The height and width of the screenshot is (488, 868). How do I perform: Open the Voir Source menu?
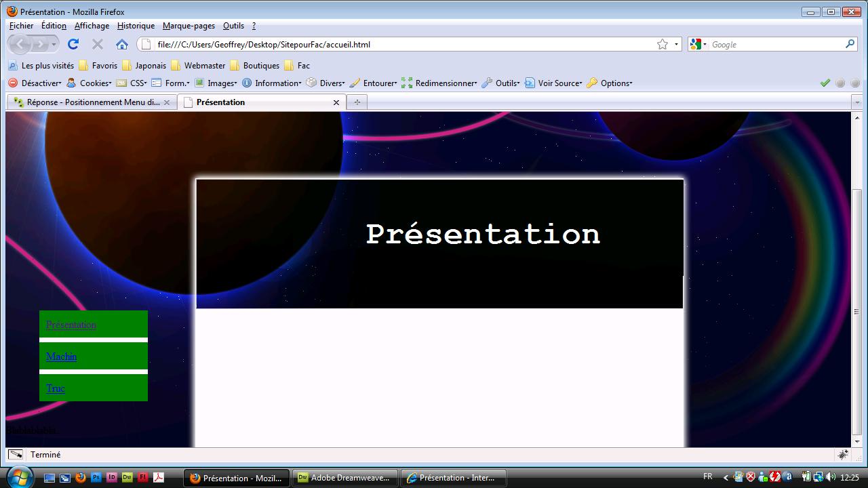point(553,83)
